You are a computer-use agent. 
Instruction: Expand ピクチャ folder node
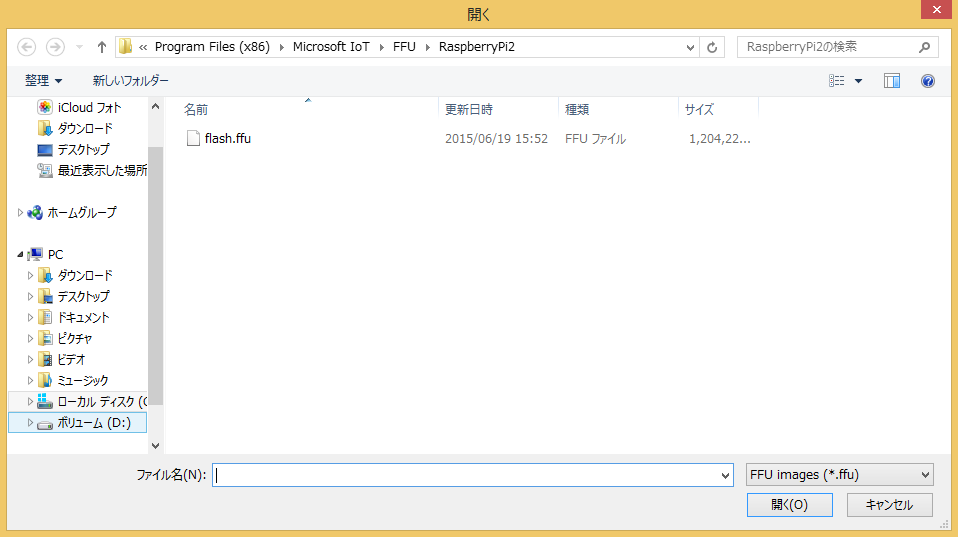30,338
